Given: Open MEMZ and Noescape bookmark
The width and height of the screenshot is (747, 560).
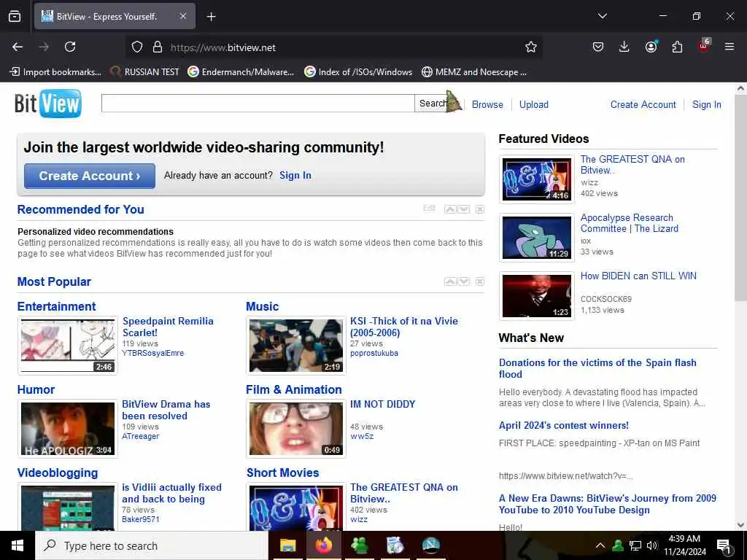Looking at the screenshot, I should click(x=474, y=72).
